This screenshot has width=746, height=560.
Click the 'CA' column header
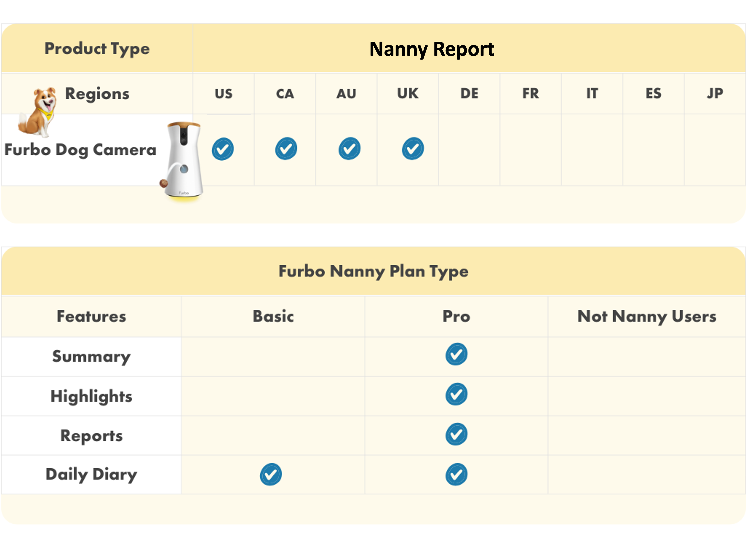click(x=285, y=94)
